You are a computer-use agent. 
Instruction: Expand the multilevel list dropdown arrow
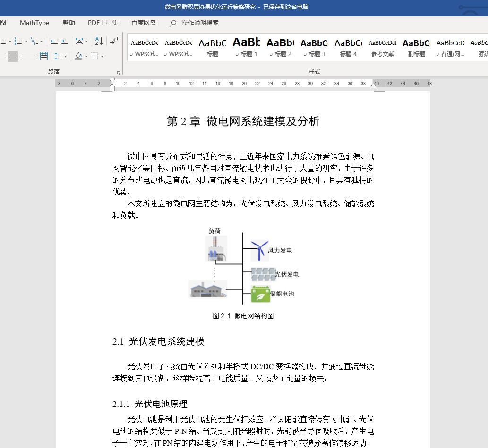[x=42, y=41]
